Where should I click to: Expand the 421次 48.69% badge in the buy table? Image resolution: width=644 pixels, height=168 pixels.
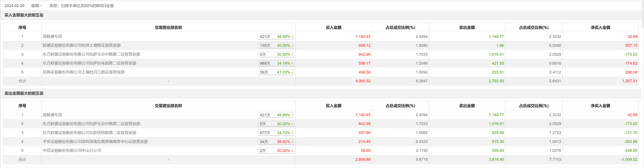[x=292, y=37]
